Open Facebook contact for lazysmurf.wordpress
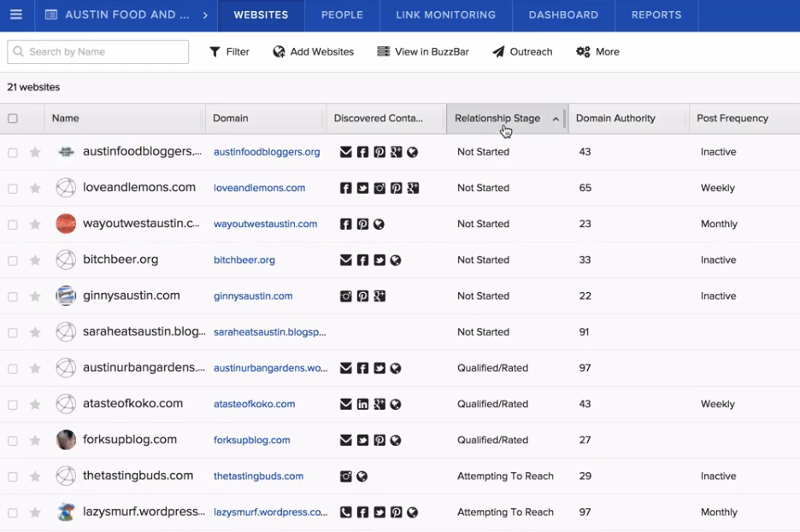 click(x=362, y=512)
